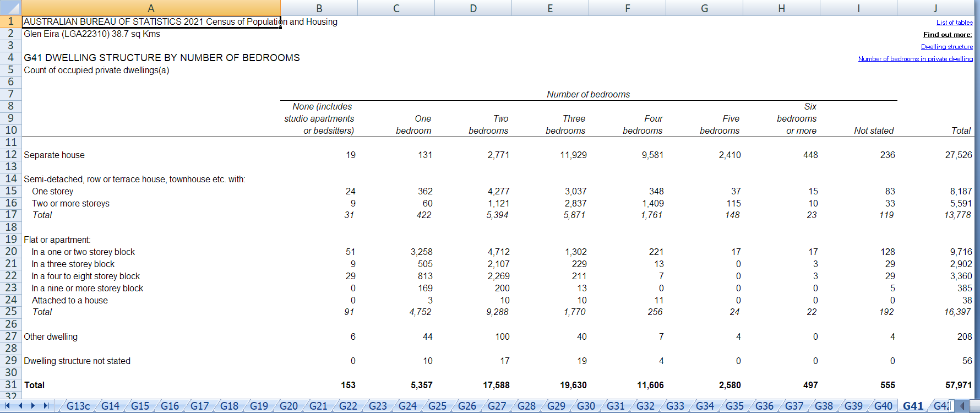This screenshot has height=413, width=980.
Task: Switch to the G13c sheet tab
Action: pos(78,406)
